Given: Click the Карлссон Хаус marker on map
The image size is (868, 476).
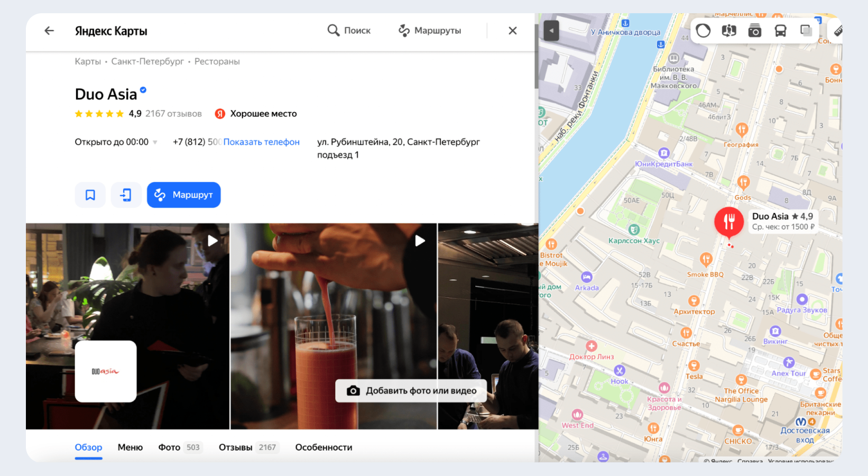Looking at the screenshot, I should point(634,230).
